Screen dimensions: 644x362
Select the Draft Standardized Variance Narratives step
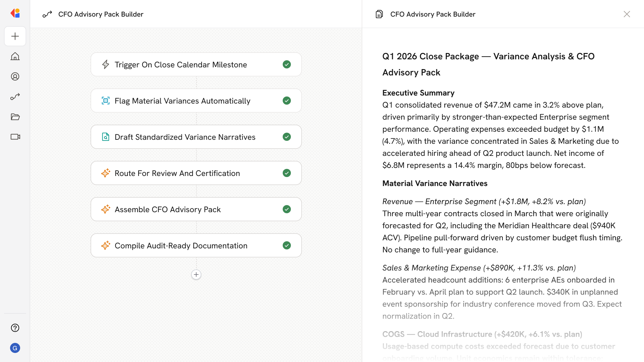point(185,137)
